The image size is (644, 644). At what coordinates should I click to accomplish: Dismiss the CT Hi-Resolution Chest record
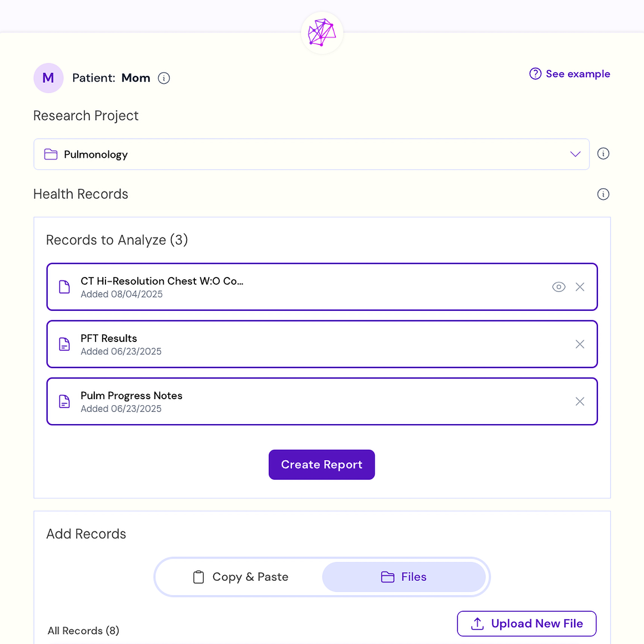580,287
